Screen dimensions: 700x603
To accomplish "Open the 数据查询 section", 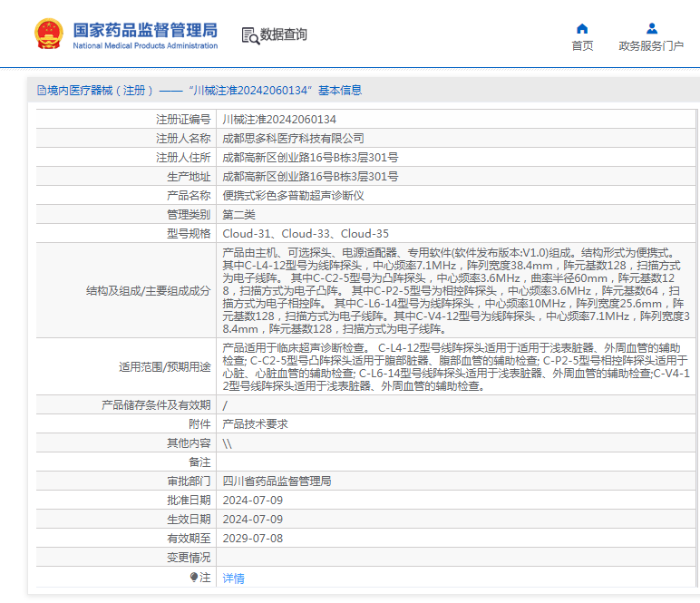I will (284, 35).
